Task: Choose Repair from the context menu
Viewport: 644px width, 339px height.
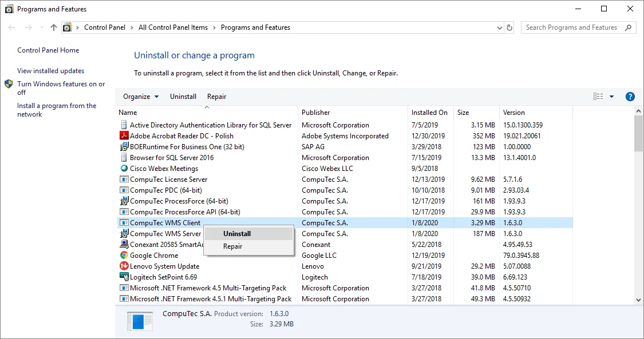Action: pos(232,246)
